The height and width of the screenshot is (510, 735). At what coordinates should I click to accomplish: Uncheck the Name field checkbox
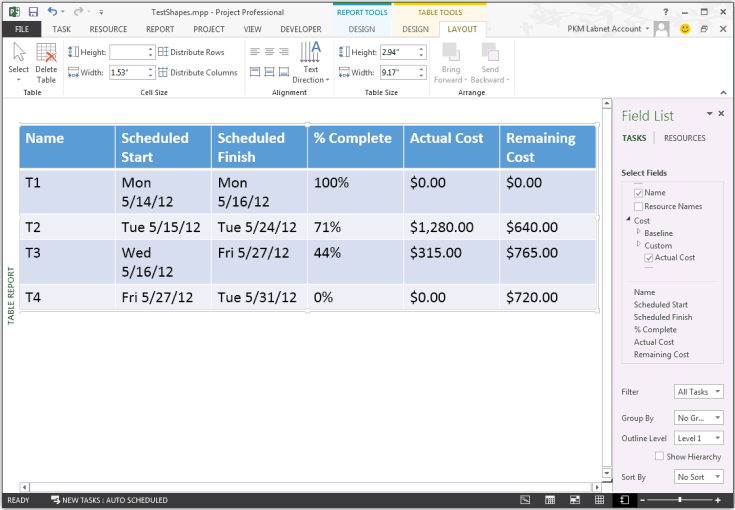[x=639, y=193]
